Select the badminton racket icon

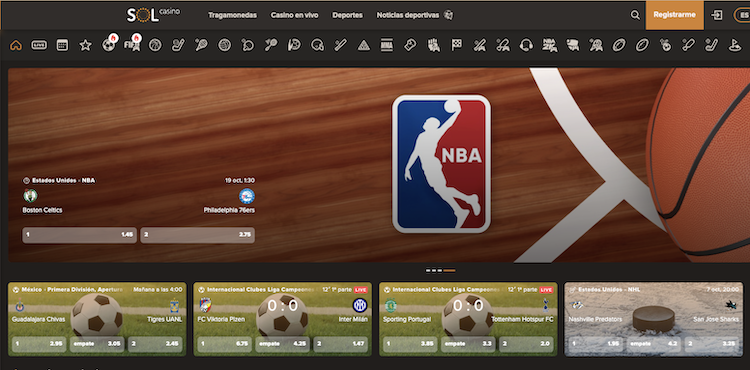point(271,45)
